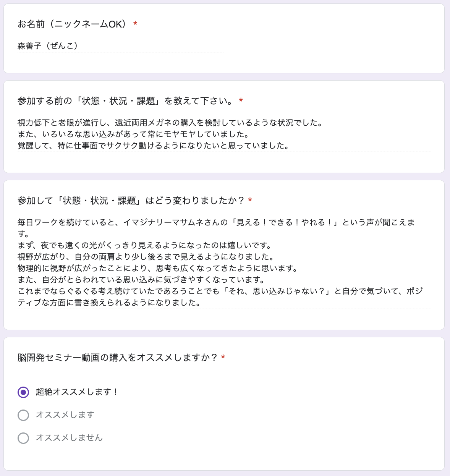Click the red asterisk after オススメしますか？
Viewport: 450px width, 476px height.
[223, 358]
